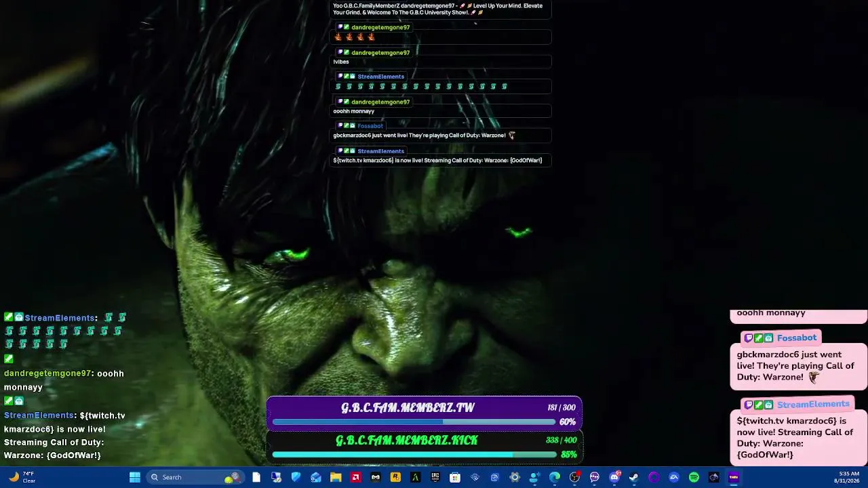Viewport: 868px width, 488px height.
Task: Launch AMD Software from the taskbar
Action: 355,477
